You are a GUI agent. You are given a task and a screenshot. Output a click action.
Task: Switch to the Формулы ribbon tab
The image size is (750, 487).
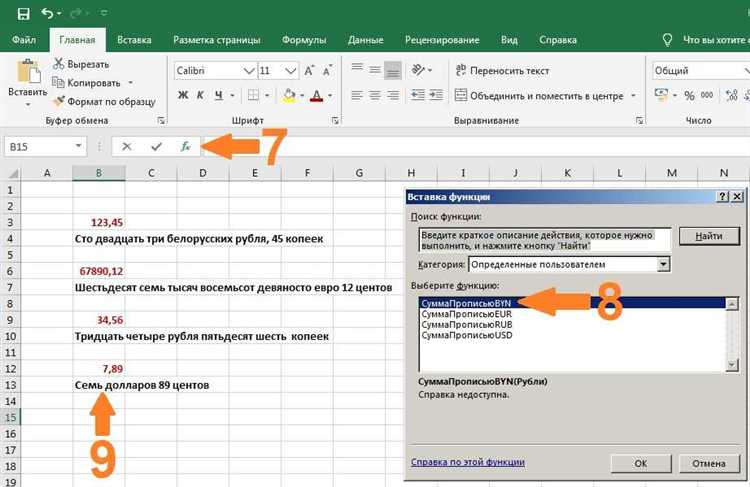304,40
